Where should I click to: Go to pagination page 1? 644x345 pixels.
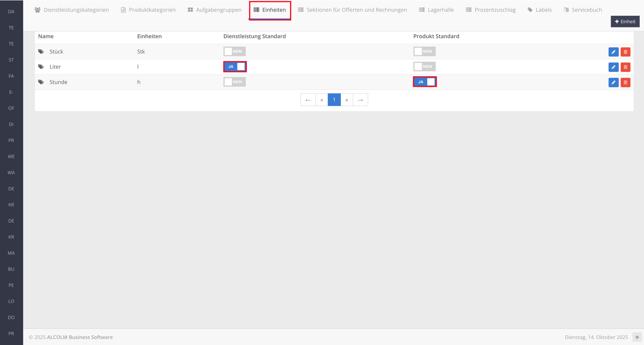pos(334,100)
